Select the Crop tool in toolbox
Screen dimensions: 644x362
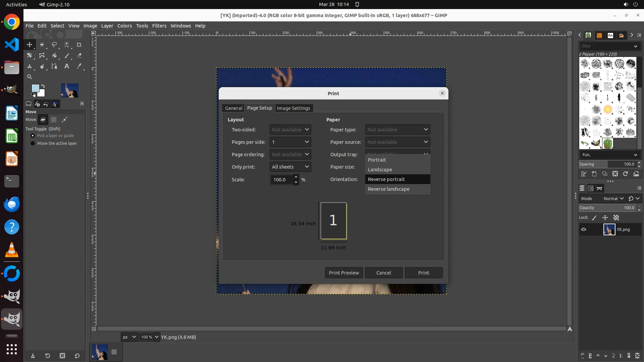tap(79, 45)
